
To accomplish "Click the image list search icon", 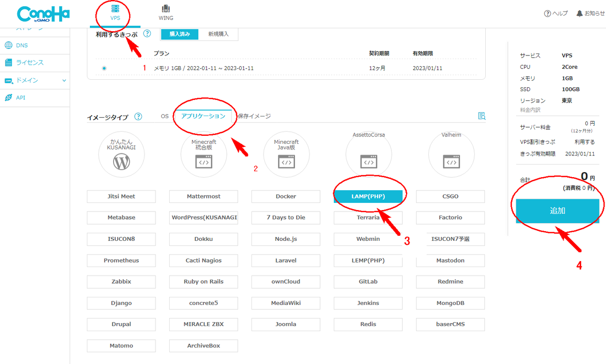I will point(481,116).
